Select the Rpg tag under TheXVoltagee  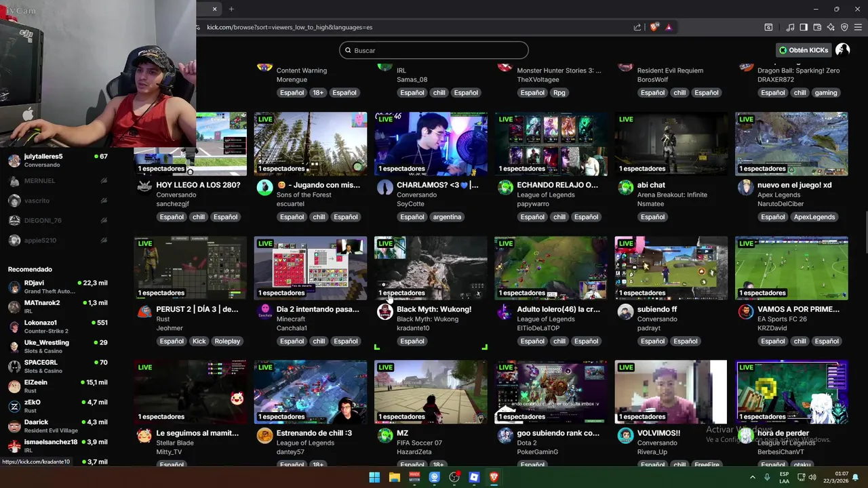tap(559, 93)
